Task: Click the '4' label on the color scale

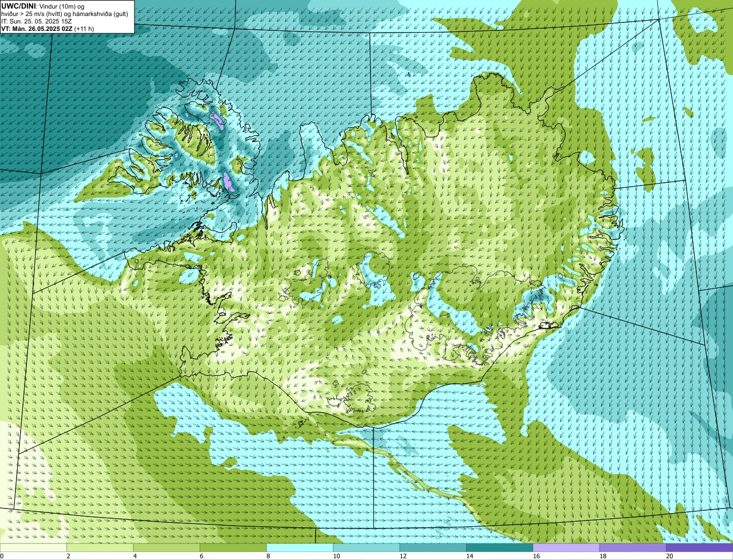Action: [135, 556]
